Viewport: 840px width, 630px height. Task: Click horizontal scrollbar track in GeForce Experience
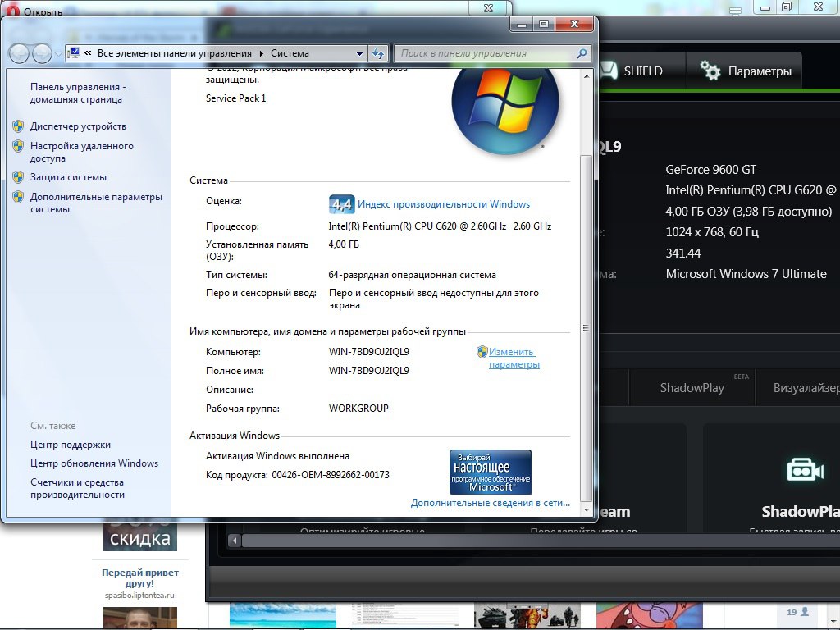click(x=541, y=541)
